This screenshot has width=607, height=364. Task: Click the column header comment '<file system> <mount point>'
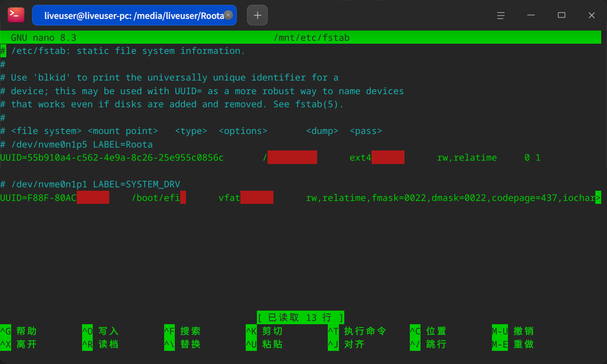click(x=191, y=131)
